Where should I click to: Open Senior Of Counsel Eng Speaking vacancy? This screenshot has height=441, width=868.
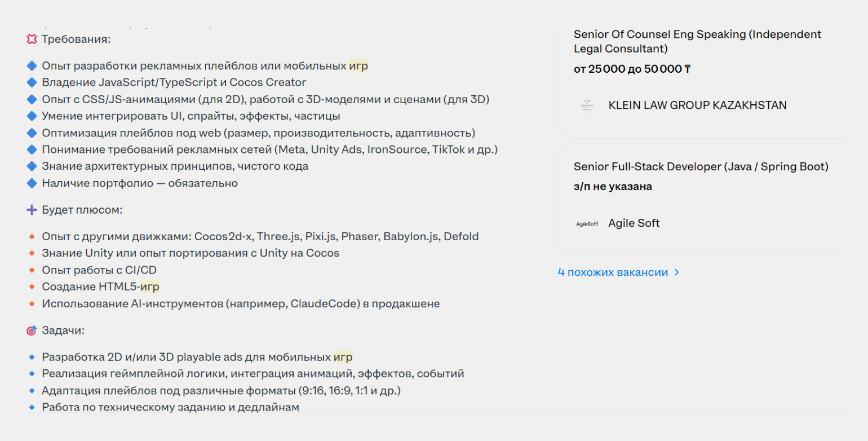(697, 42)
